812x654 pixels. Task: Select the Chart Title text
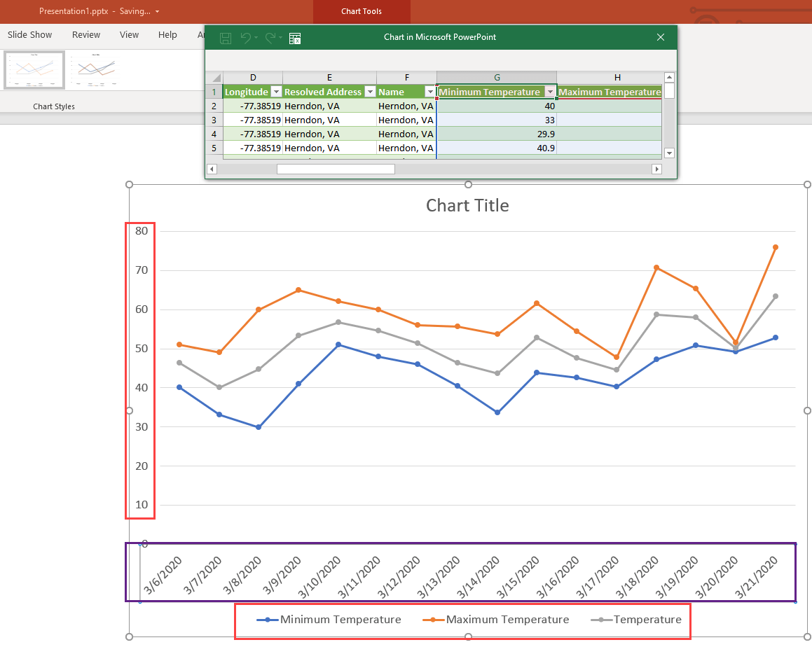[x=467, y=205]
